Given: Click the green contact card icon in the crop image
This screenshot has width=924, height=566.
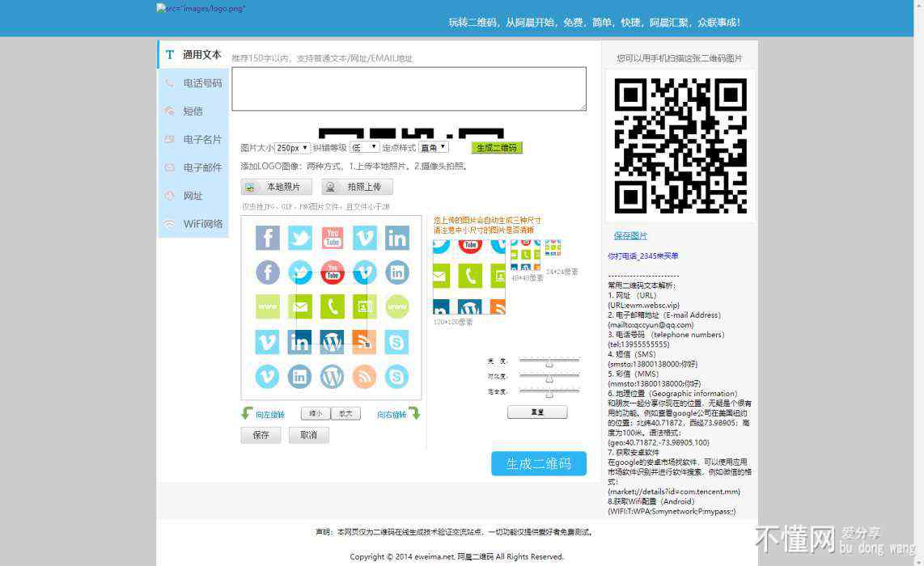Looking at the screenshot, I should 365,307.
